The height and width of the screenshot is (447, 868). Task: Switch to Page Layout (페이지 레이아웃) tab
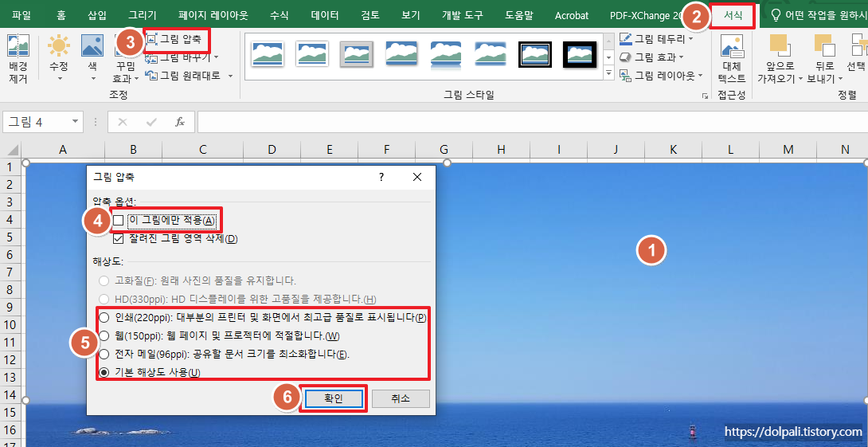coord(213,15)
